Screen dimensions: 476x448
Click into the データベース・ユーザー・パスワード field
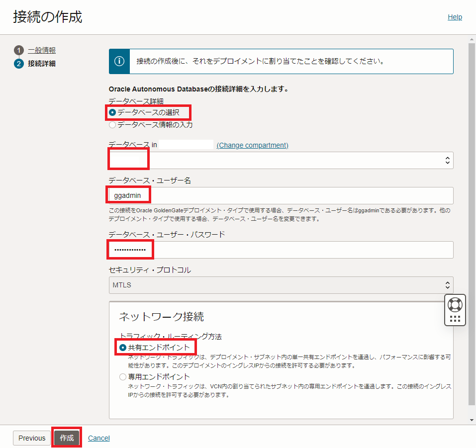click(x=281, y=250)
